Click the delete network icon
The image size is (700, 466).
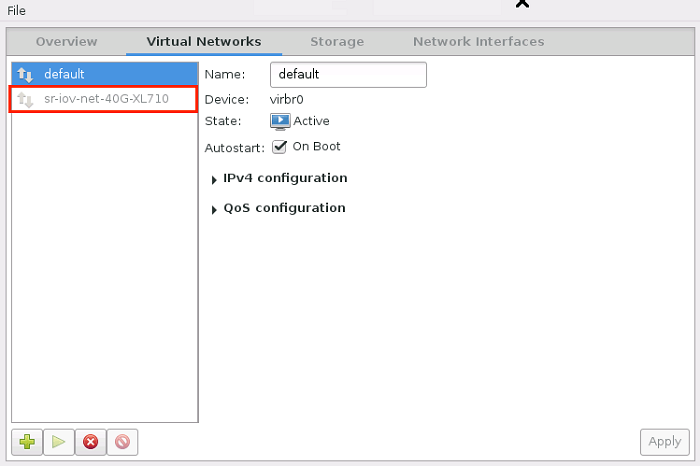tap(122, 441)
